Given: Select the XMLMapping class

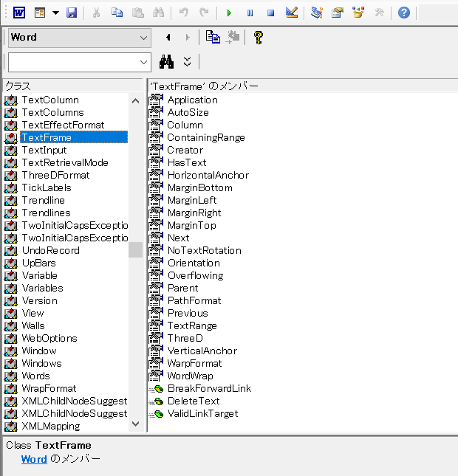Looking at the screenshot, I should [51, 427].
